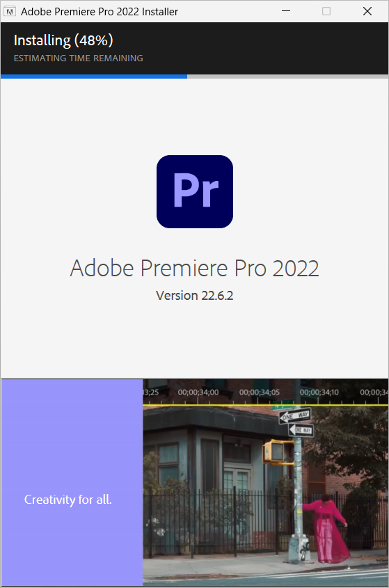Click the "Creativity for all." slogan
This screenshot has width=389, height=588.
pos(68,500)
